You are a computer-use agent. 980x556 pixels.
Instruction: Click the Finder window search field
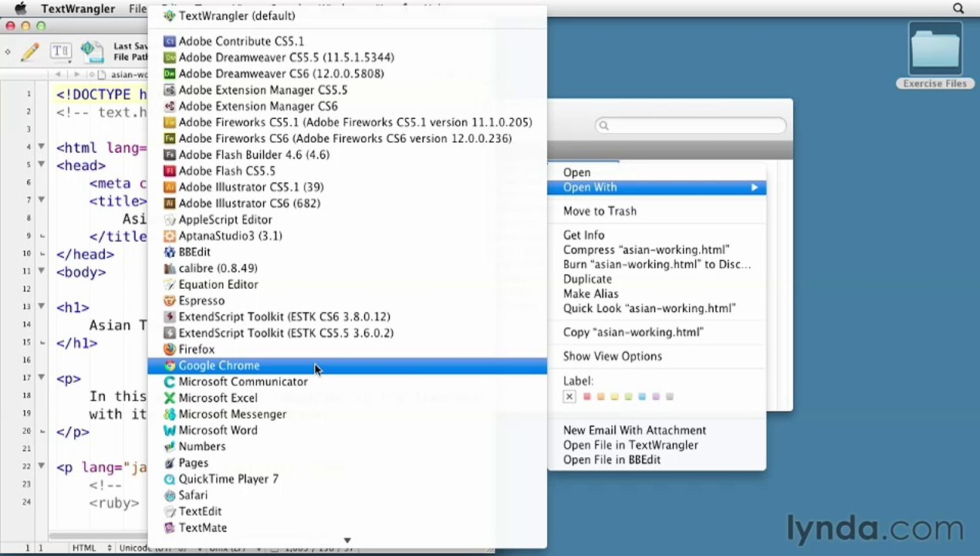[691, 126]
